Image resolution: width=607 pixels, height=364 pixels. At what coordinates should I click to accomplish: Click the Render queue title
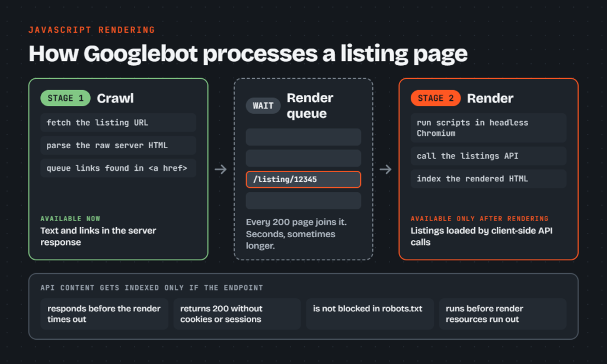pos(309,106)
